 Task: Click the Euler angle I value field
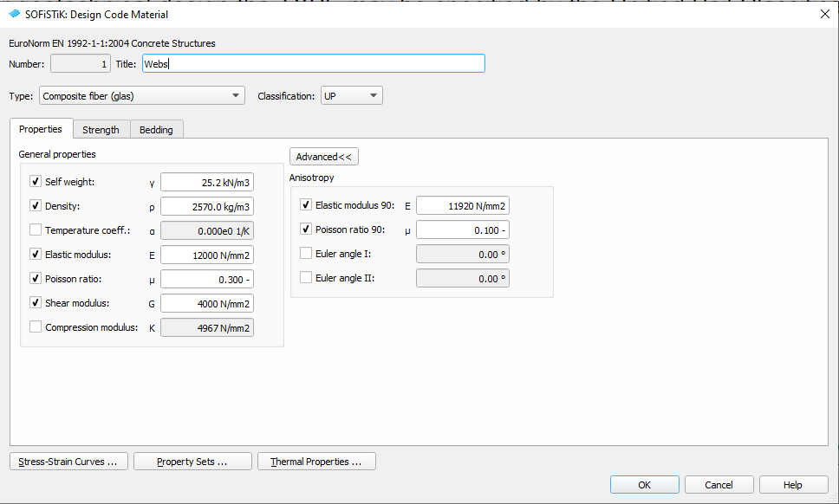coord(463,255)
